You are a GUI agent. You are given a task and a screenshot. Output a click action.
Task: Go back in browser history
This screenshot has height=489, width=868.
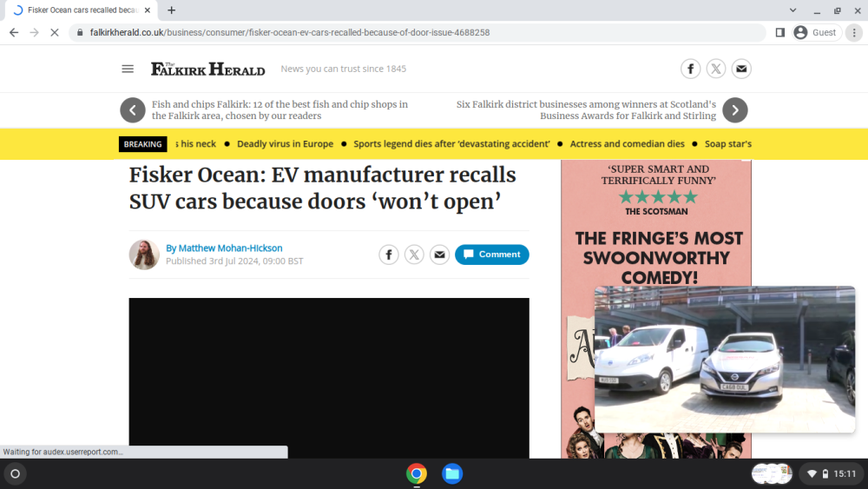(14, 33)
